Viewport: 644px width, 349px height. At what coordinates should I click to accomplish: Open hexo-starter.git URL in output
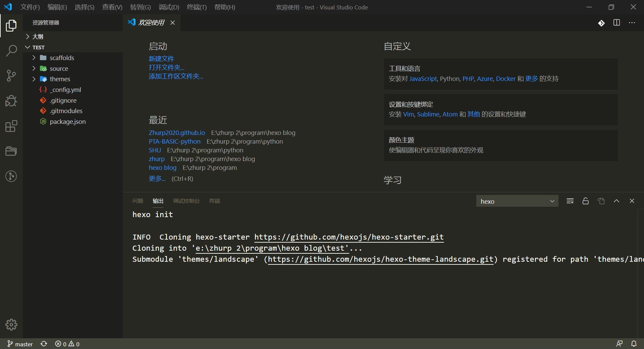(x=349, y=237)
